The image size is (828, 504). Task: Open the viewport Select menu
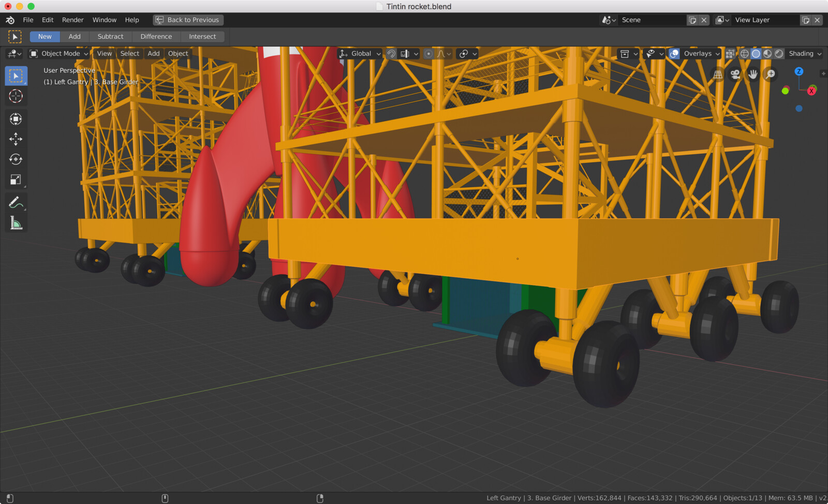(x=129, y=53)
